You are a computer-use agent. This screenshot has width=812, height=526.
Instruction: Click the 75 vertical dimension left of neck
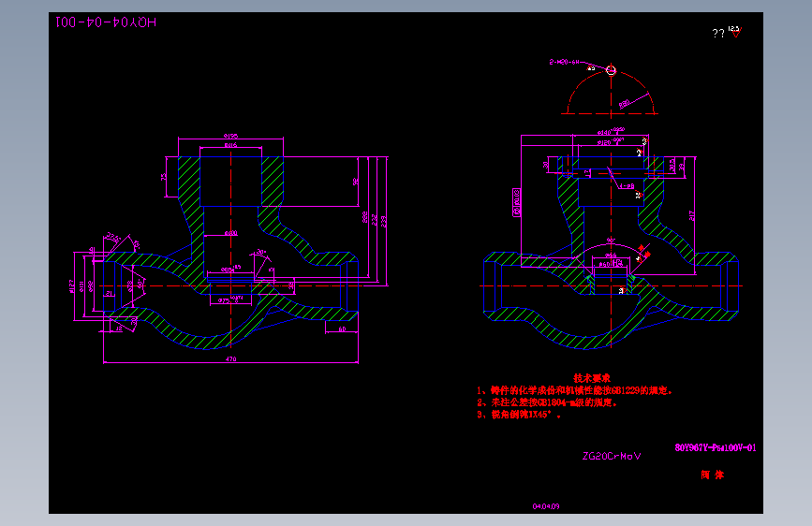pos(164,177)
